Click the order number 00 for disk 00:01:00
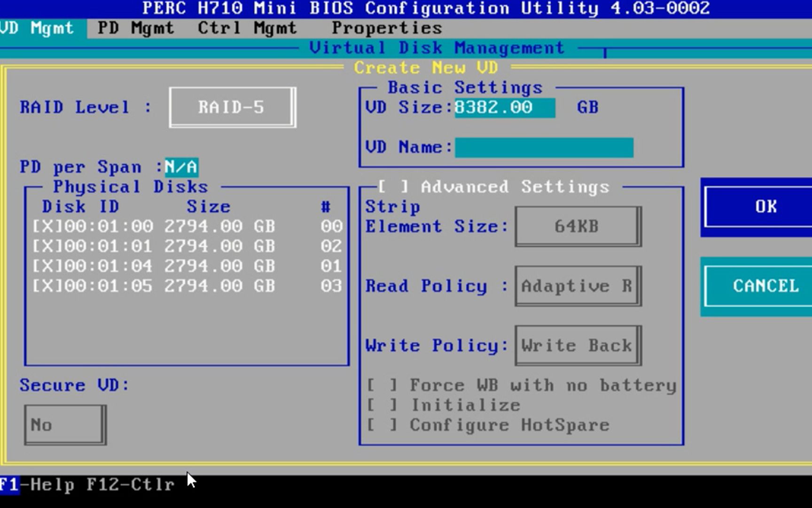The height and width of the screenshot is (508, 812). [x=331, y=227]
